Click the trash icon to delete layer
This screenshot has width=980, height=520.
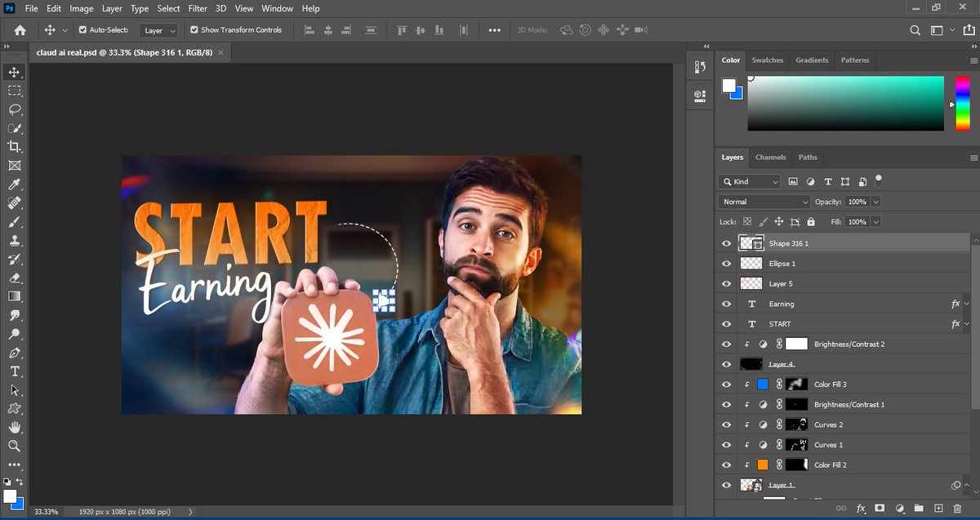pos(959,508)
